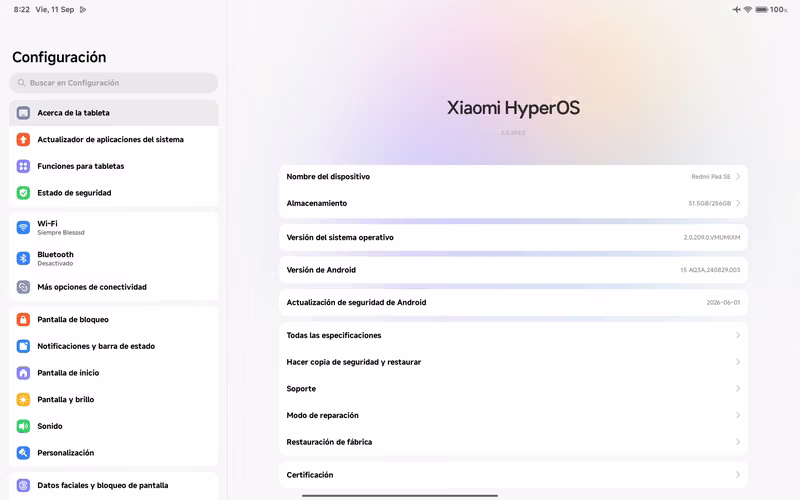The width and height of the screenshot is (800, 500).
Task: Open Bluetooth settings entry
Action: (114, 258)
